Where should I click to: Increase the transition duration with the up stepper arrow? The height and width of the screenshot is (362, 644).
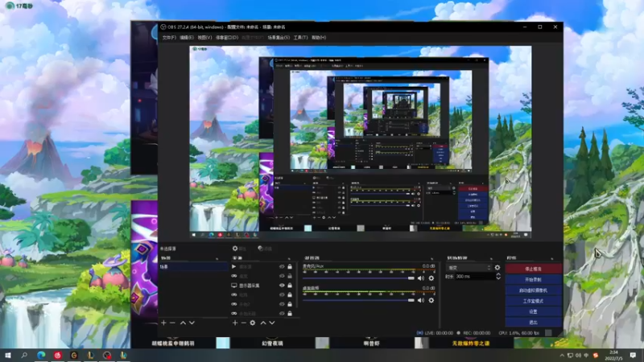pyautogui.click(x=498, y=274)
